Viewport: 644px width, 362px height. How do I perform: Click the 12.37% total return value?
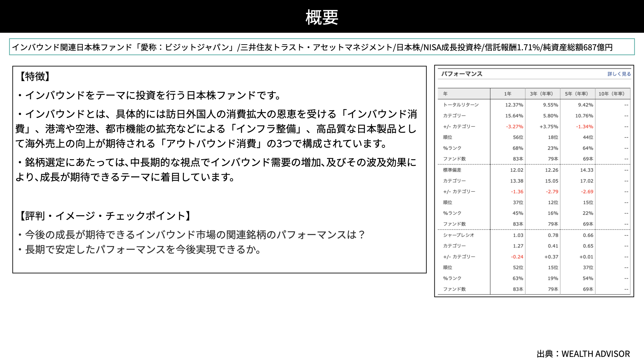tap(514, 105)
